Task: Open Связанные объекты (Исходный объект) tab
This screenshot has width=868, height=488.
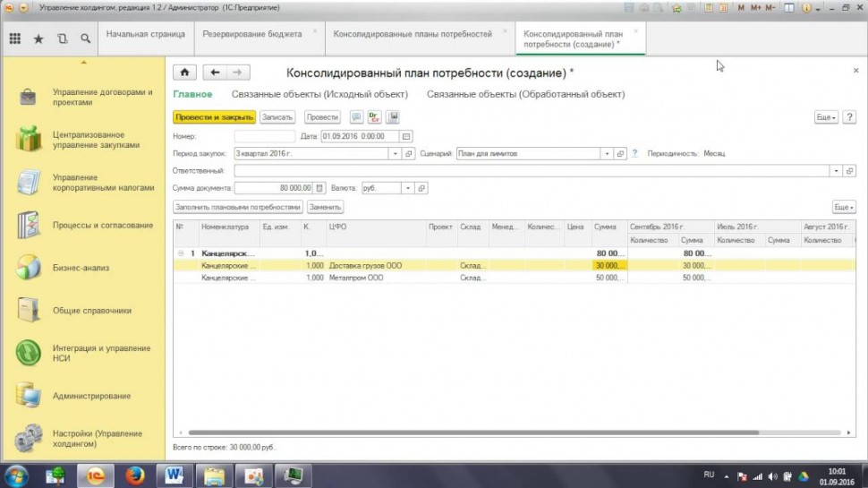Action: pos(319,94)
